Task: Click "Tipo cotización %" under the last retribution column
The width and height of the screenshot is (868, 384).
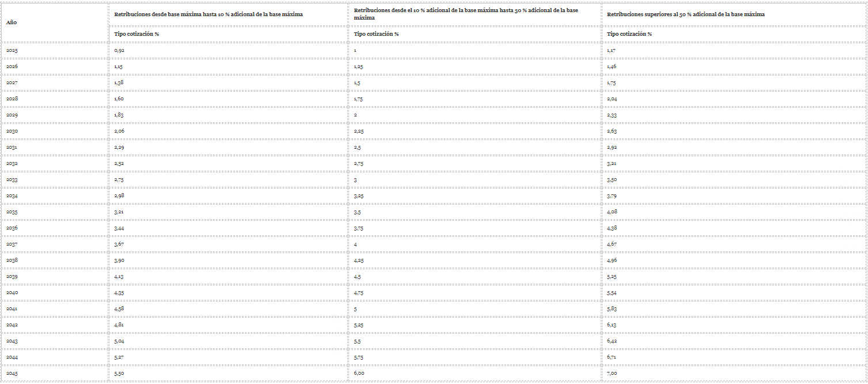Action: [630, 34]
